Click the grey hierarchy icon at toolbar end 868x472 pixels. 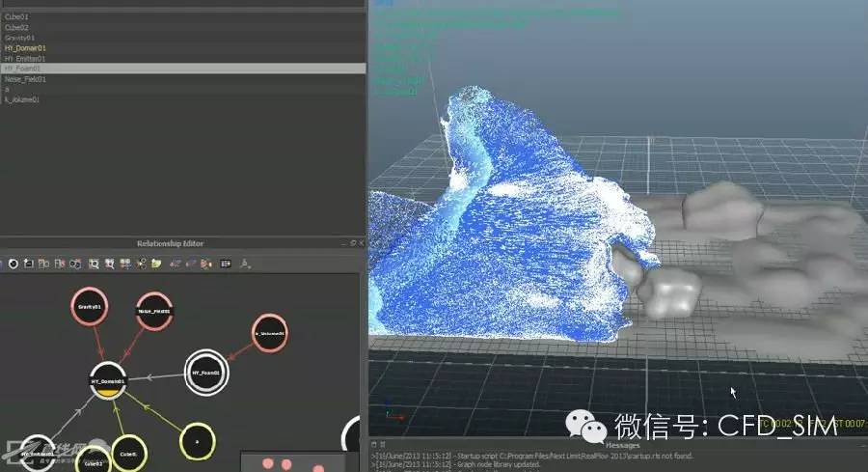tap(245, 264)
